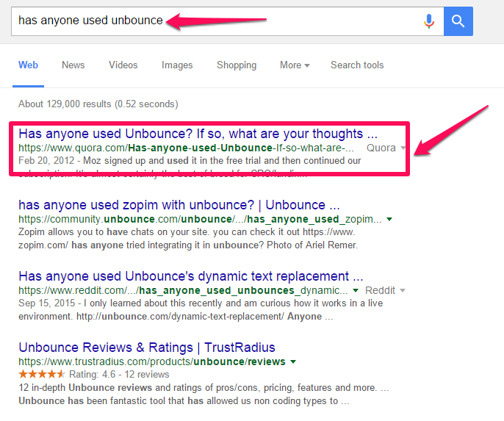Click the 'About 129,000 results' stats text

(98, 104)
